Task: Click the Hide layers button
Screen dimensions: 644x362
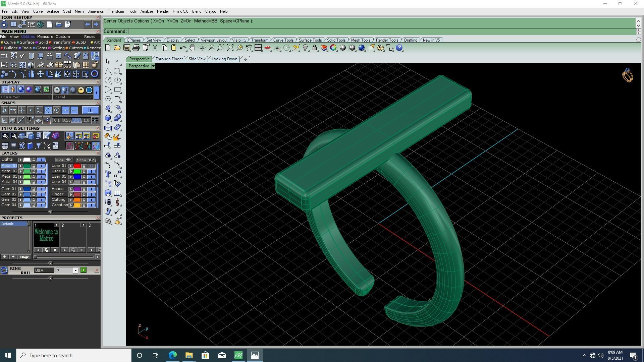Action: pyautogui.click(x=64, y=160)
